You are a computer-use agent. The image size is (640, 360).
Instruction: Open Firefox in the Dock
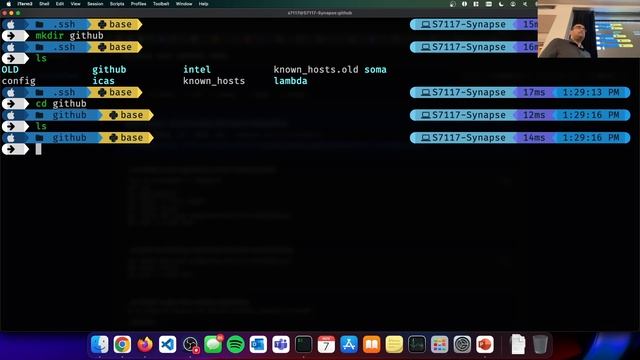(144, 344)
